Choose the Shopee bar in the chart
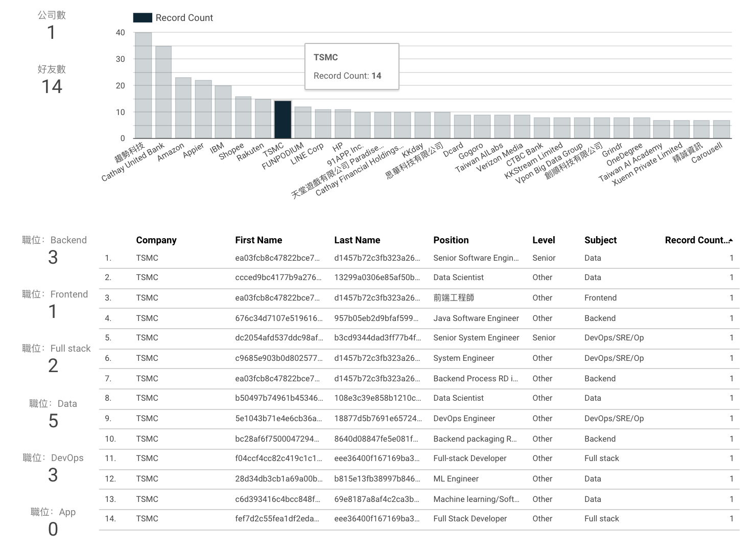The width and height of the screenshot is (756, 551). [243, 118]
